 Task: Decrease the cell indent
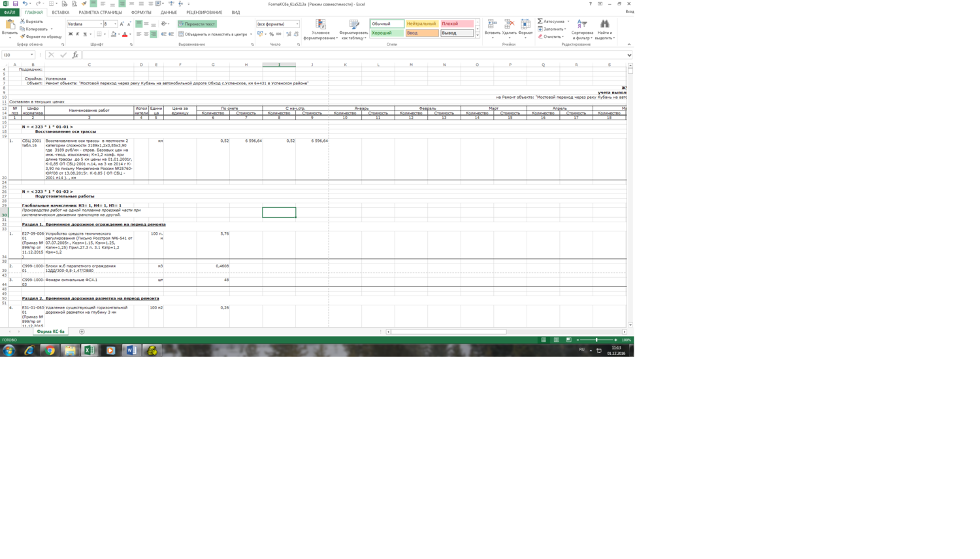tap(163, 34)
